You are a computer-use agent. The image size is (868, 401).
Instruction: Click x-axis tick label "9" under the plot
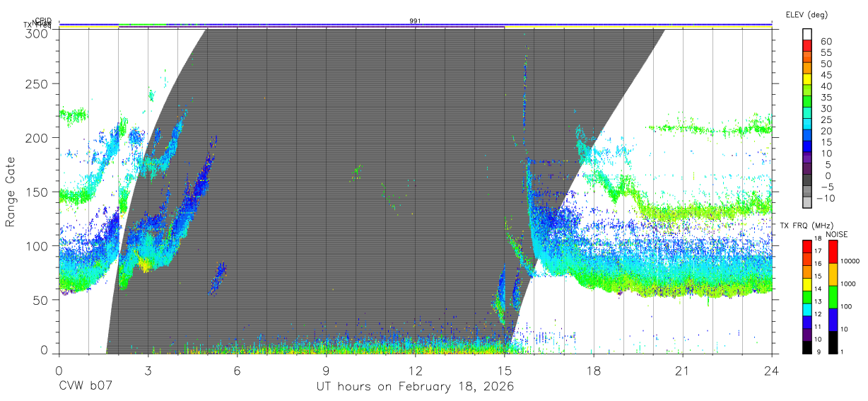click(326, 371)
